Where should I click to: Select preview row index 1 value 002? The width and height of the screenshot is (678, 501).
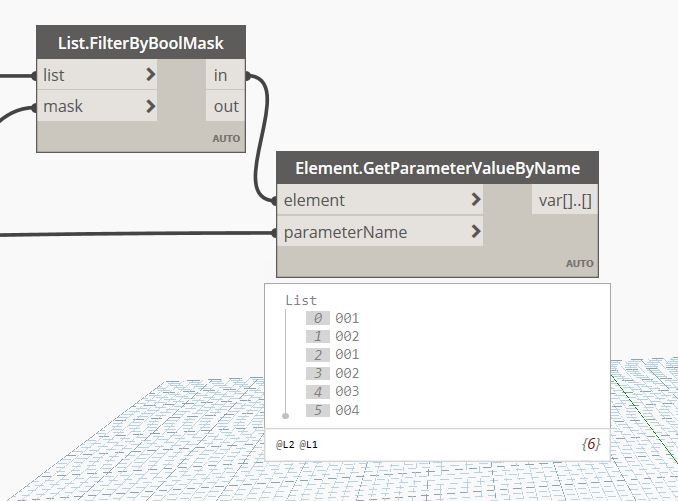333,336
